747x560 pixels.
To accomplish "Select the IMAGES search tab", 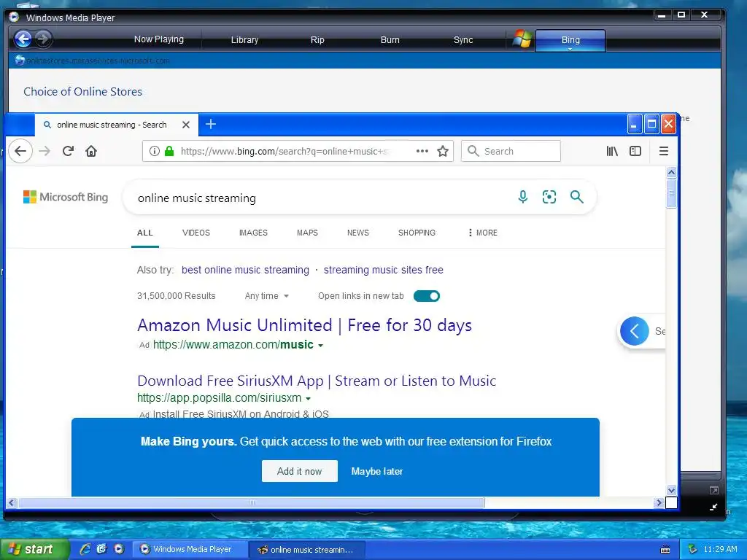I will 253,233.
